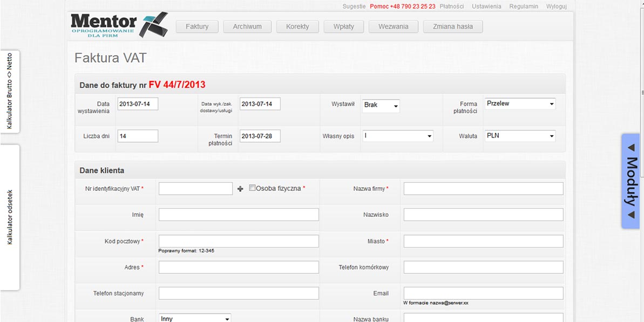
Task: Expand the Moduły side panel
Action: click(x=631, y=181)
